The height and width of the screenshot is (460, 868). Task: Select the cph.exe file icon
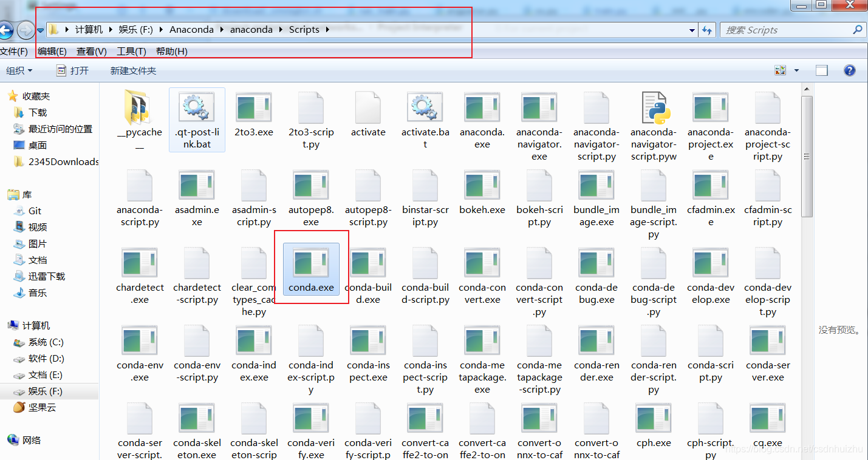coord(654,419)
